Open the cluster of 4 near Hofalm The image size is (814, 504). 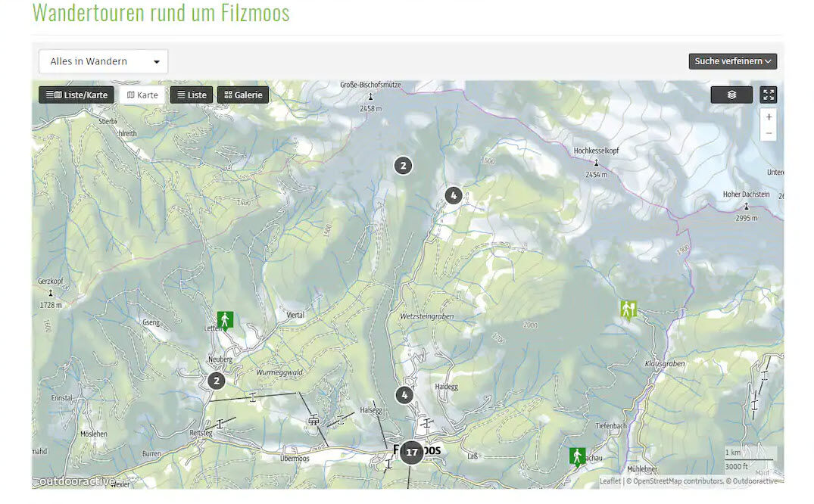click(x=453, y=195)
